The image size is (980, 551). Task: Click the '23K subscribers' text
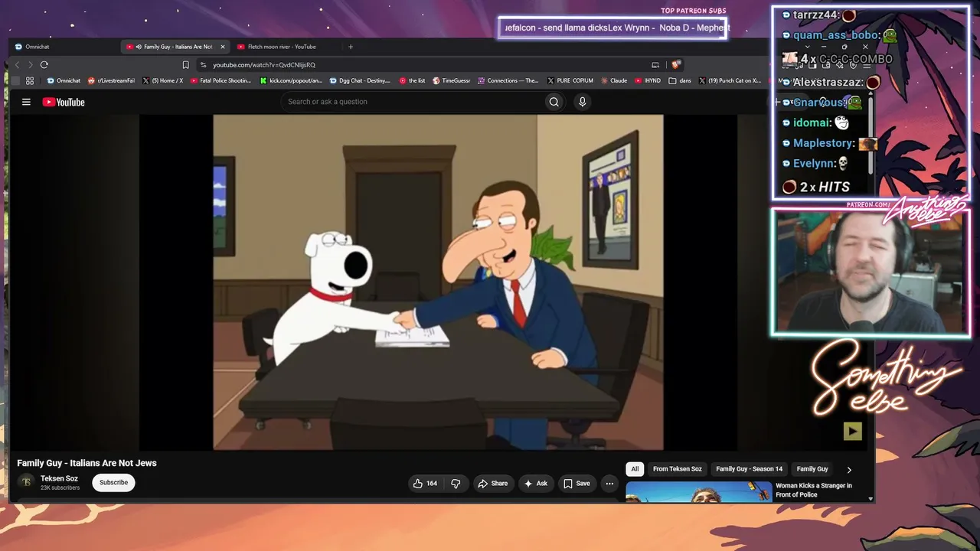[60, 488]
